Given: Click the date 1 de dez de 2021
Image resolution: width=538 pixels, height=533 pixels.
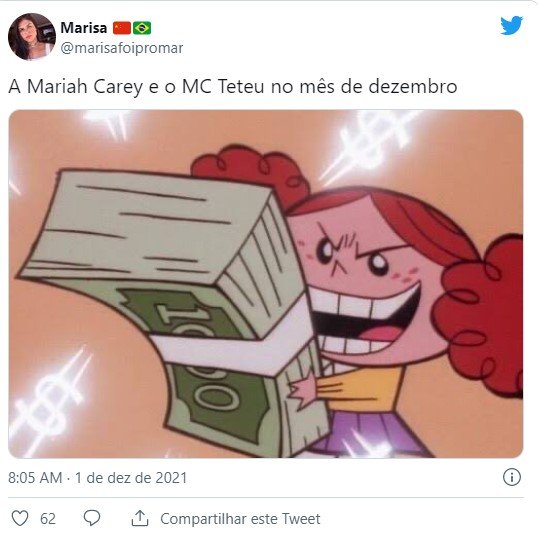Looking at the screenshot, I should [131, 478].
